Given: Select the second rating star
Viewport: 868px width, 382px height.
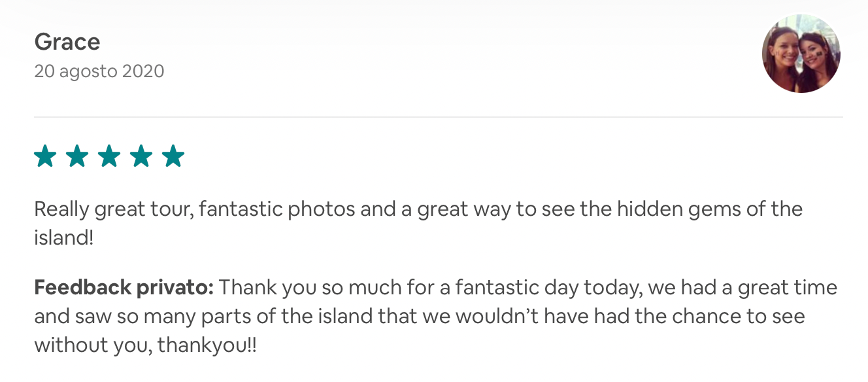Looking at the screenshot, I should point(77,157).
